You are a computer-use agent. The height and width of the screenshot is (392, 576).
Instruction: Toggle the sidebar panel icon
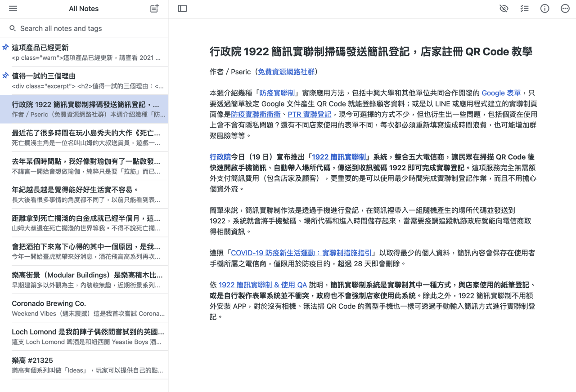(x=182, y=9)
